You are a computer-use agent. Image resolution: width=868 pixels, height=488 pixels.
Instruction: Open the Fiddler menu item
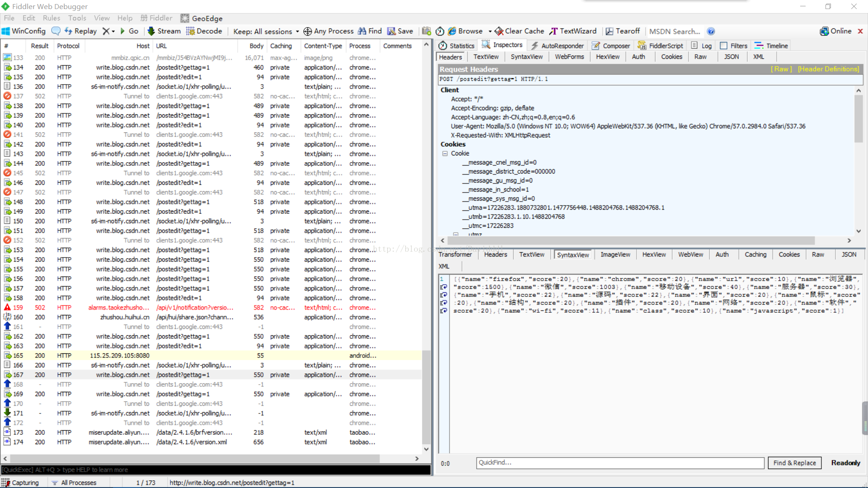tap(156, 18)
